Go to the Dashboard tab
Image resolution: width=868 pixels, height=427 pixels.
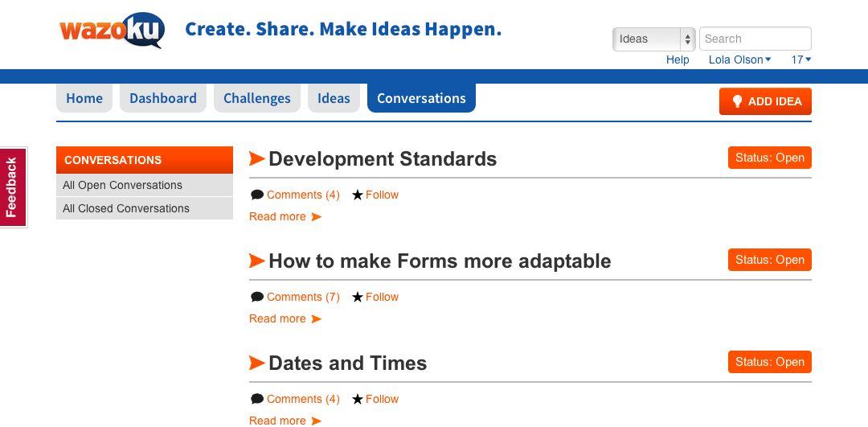[x=162, y=98]
